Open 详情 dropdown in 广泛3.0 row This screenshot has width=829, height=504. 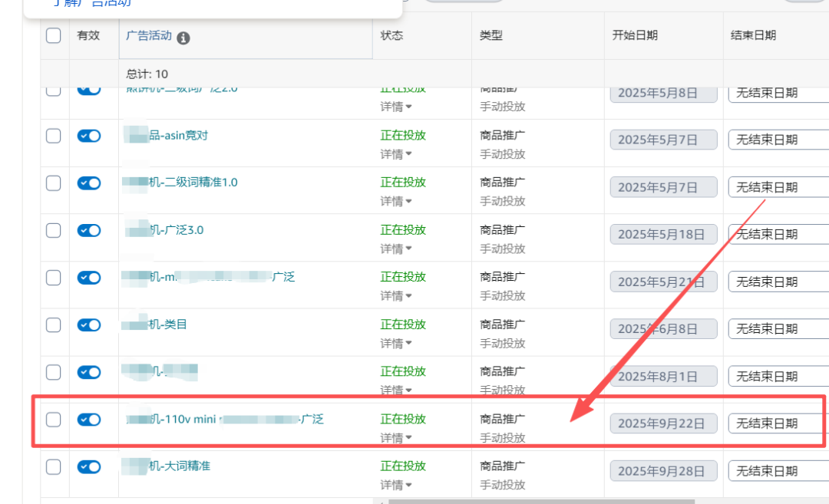coord(396,249)
